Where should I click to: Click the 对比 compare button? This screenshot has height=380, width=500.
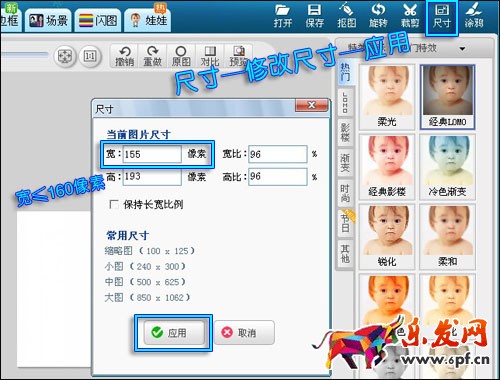(210, 56)
